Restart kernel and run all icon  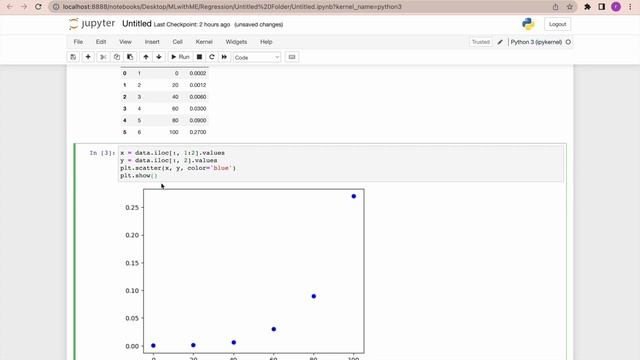224,57
